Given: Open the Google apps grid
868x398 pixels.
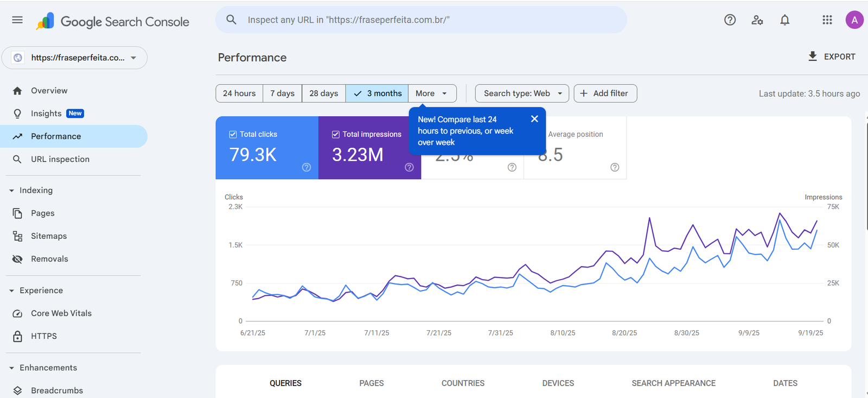Looking at the screenshot, I should click(827, 20).
